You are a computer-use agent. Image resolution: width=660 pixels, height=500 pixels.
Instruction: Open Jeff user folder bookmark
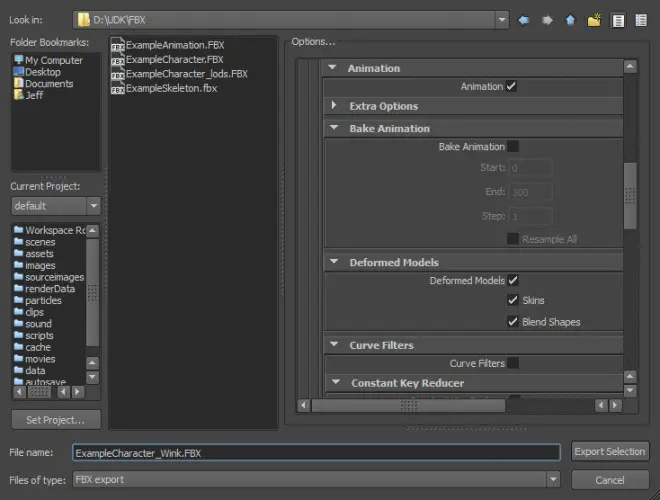click(28, 95)
